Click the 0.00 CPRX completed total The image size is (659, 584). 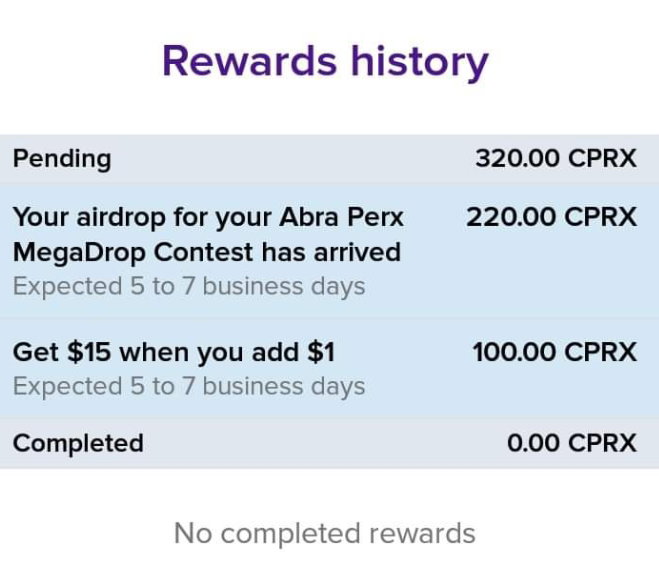tap(572, 443)
